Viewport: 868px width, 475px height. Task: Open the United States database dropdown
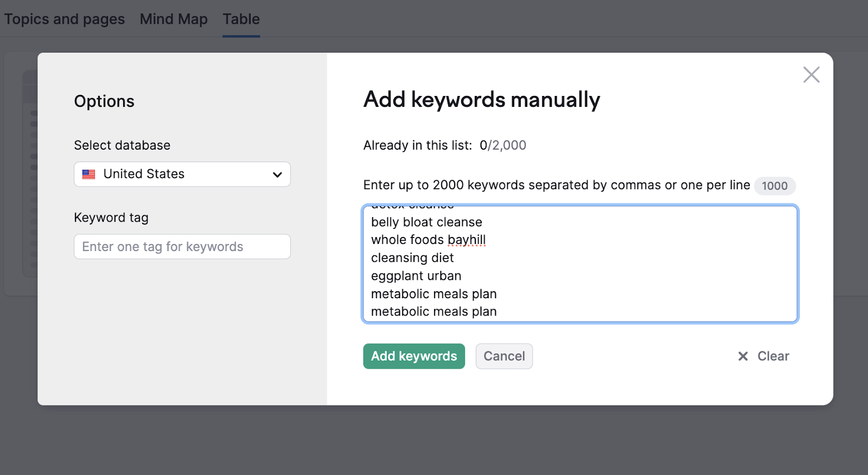182,174
